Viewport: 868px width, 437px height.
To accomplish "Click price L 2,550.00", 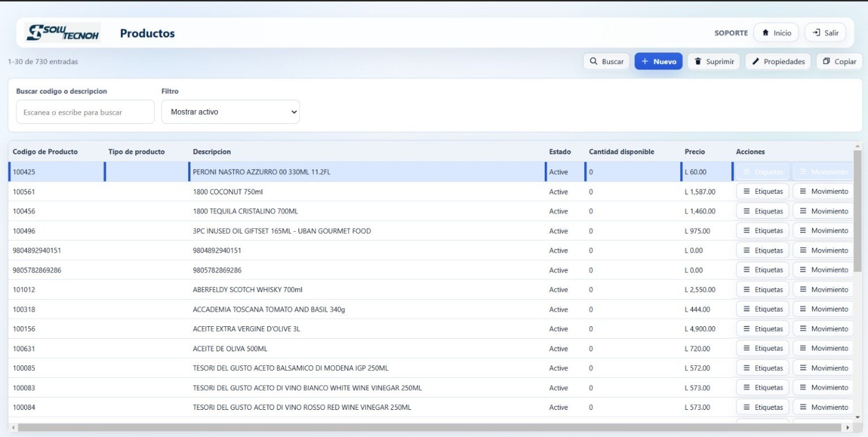I will tap(700, 289).
